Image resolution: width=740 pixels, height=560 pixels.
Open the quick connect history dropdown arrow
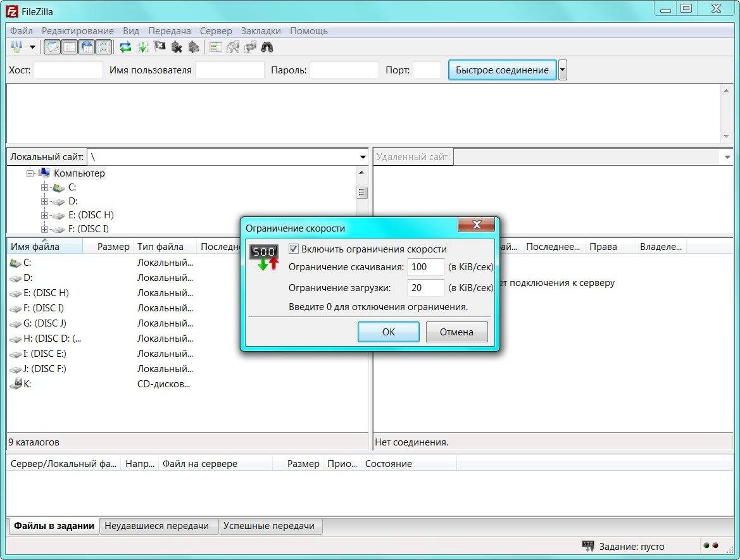click(562, 70)
